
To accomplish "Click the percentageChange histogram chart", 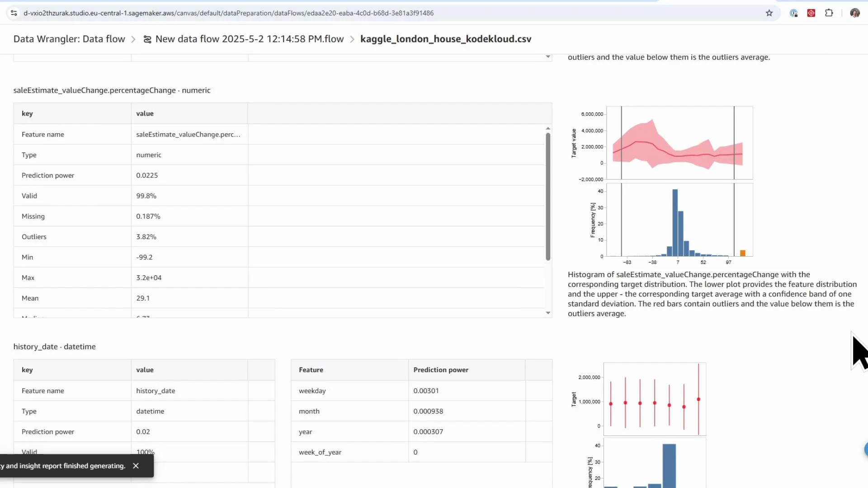I will [x=678, y=221].
